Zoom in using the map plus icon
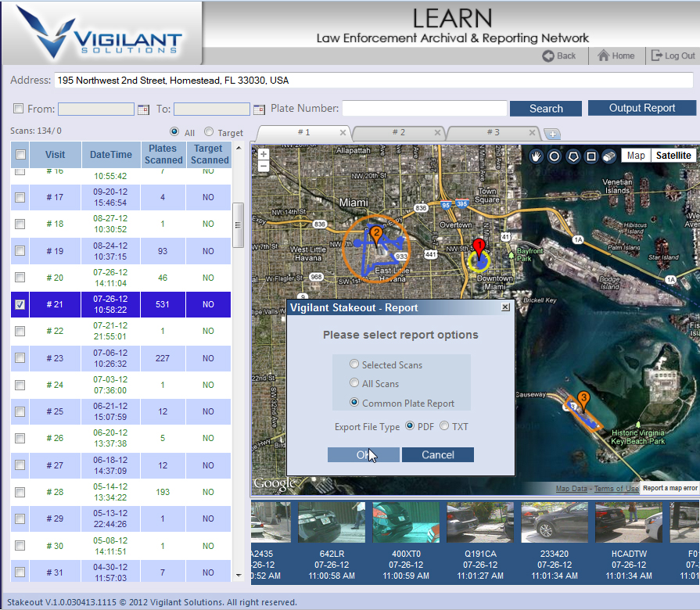Screen dimensions: 700x610 click(263, 152)
